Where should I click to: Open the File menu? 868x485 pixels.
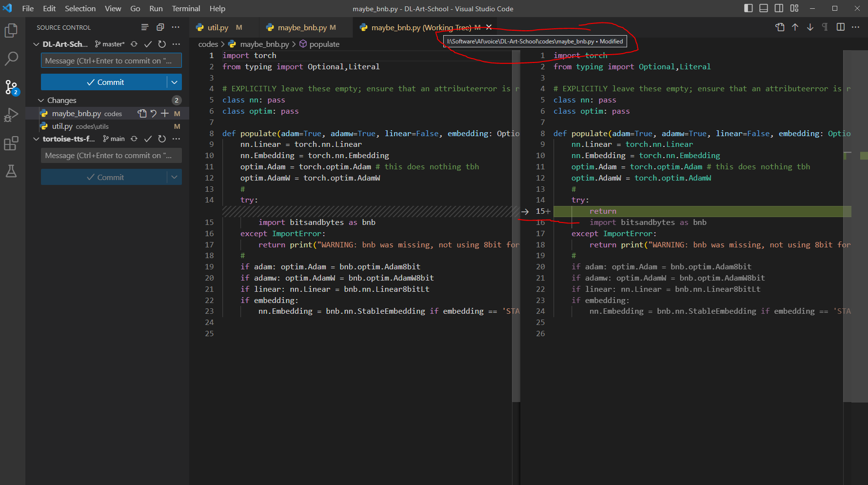28,8
